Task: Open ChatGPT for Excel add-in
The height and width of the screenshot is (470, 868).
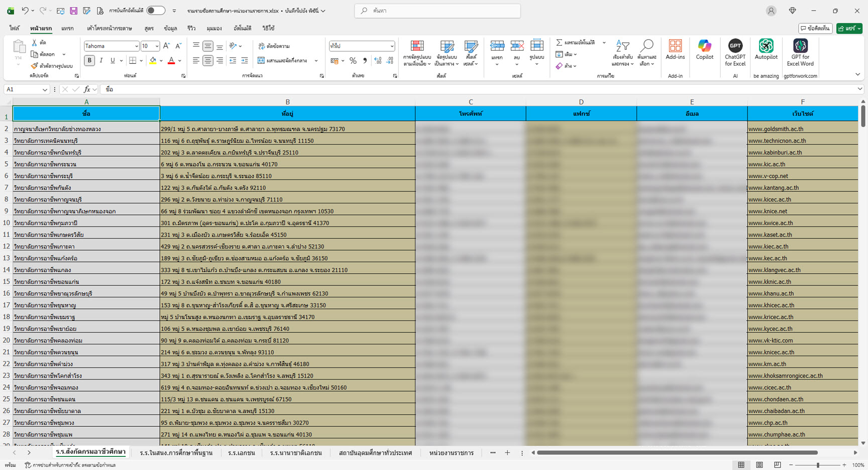Action: 735,47
